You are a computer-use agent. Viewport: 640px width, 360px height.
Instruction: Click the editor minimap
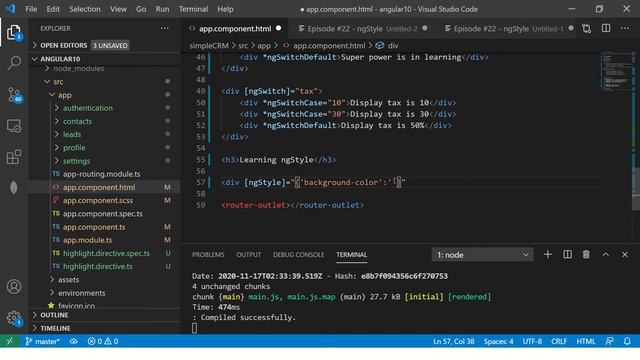pos(617,71)
